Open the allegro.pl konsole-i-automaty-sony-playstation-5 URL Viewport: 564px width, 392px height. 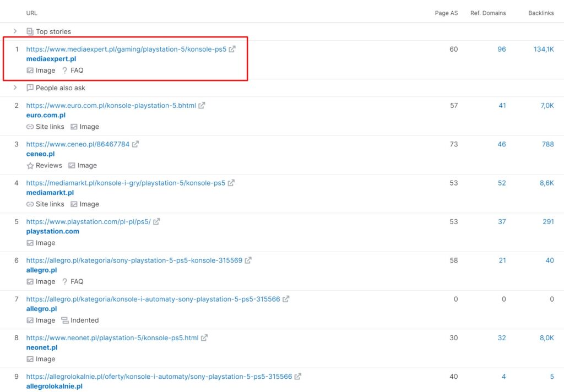click(153, 299)
